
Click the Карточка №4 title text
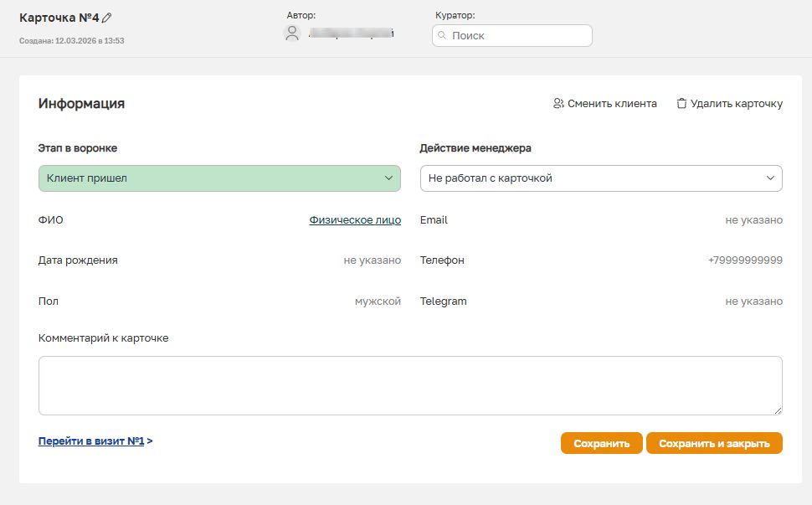[x=59, y=18]
